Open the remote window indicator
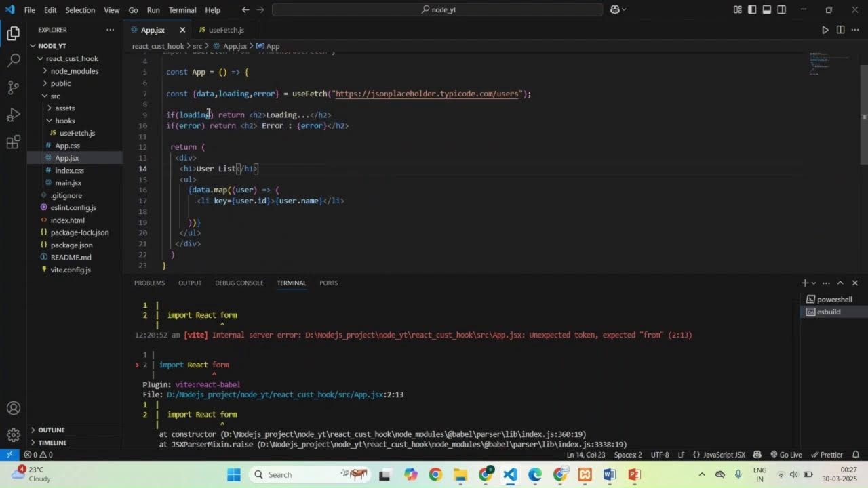The image size is (868, 488). coord(9,455)
